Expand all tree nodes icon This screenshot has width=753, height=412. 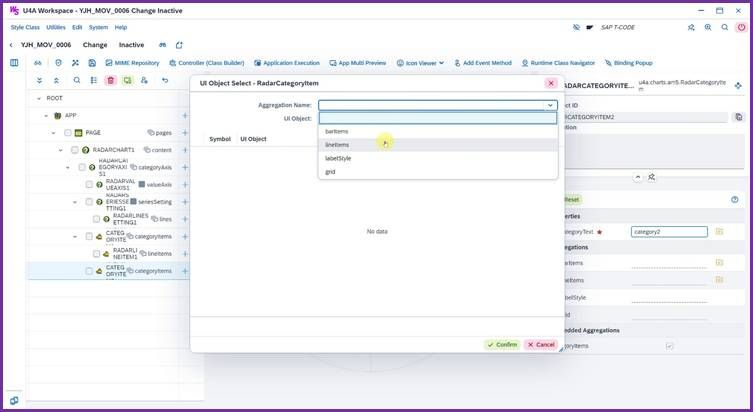point(39,81)
